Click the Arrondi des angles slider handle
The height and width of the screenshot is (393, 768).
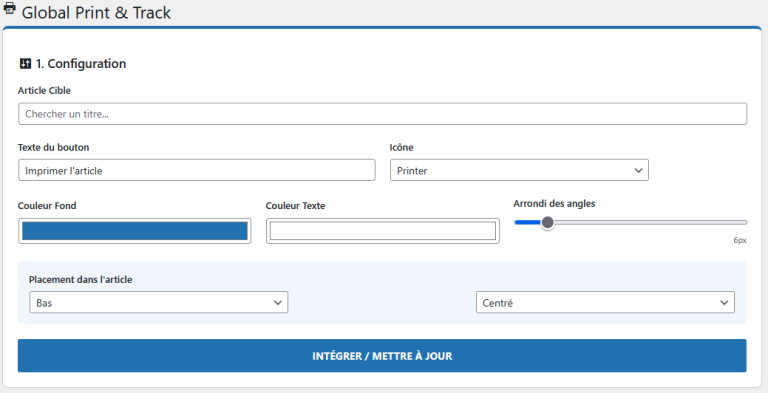pos(548,222)
